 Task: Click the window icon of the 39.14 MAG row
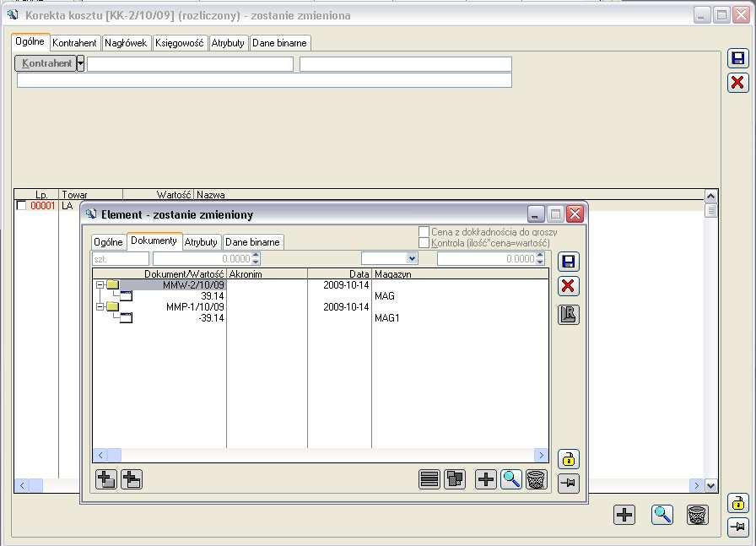click(126, 295)
